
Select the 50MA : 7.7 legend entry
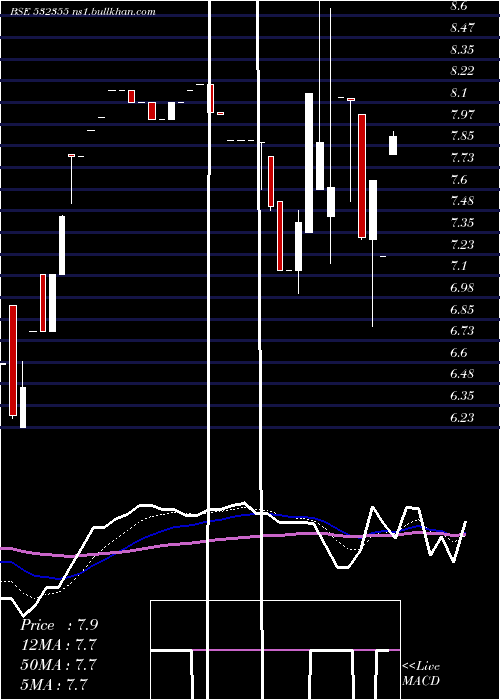pos(58,665)
